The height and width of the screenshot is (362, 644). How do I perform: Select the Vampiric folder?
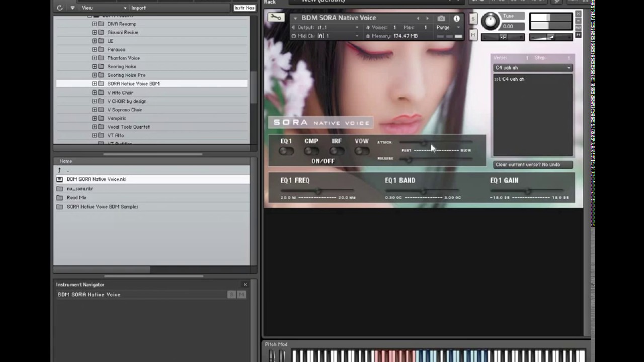point(116,118)
